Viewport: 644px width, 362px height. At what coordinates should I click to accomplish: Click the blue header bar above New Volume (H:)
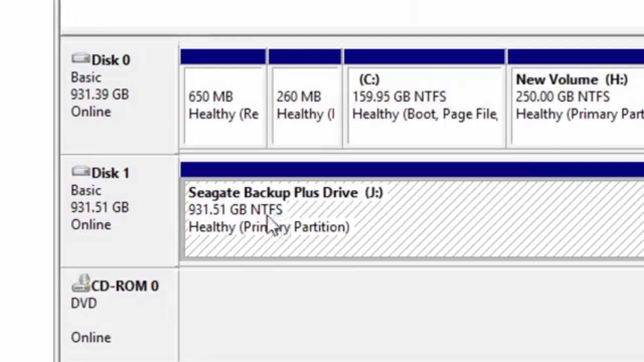pyautogui.click(x=576, y=56)
